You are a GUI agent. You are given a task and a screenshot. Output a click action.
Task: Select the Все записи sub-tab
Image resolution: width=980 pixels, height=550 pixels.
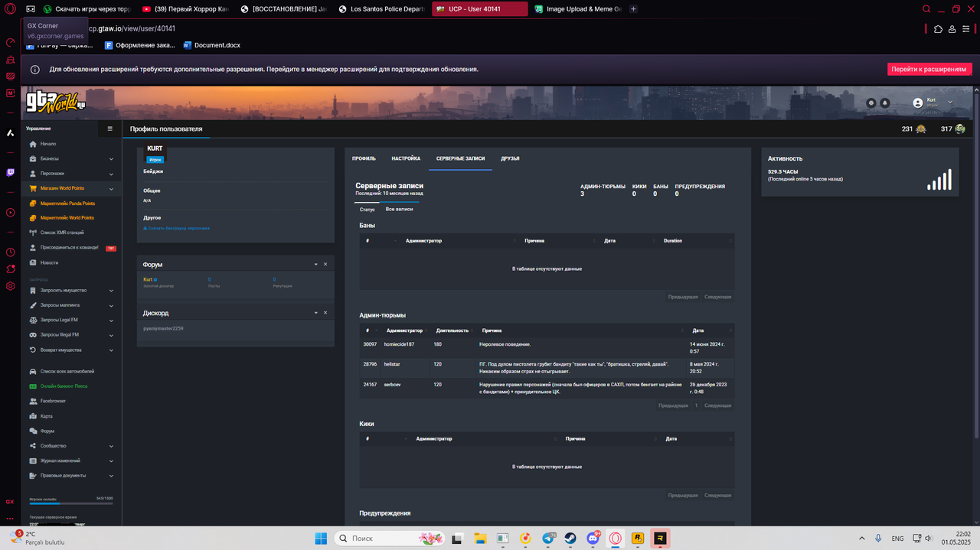(399, 209)
